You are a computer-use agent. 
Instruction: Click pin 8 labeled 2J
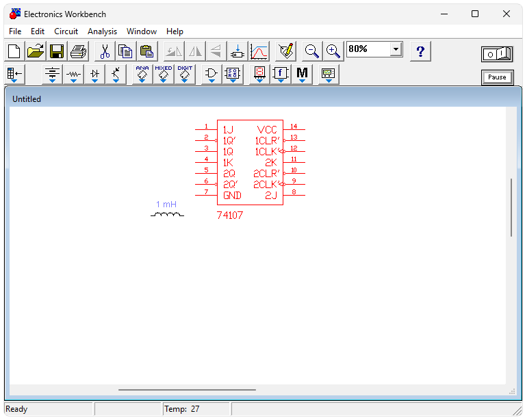(x=294, y=195)
